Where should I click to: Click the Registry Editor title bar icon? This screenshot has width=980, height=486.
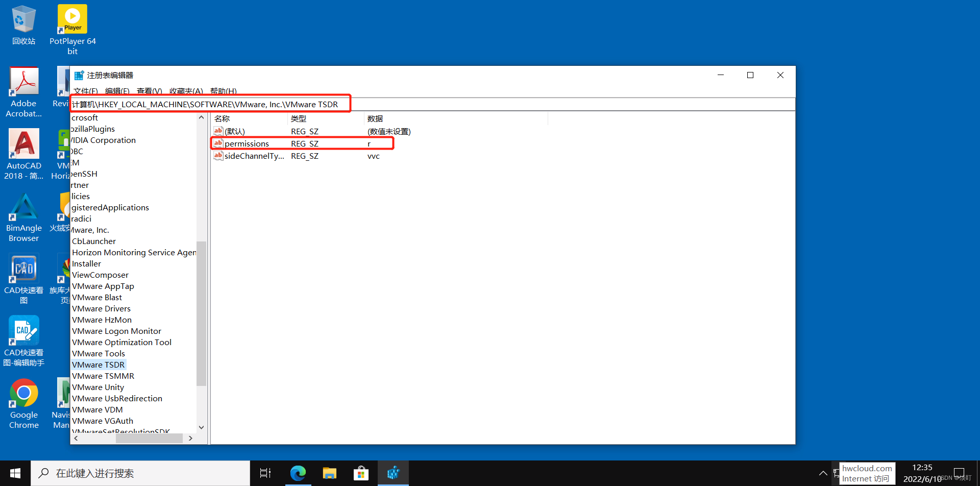point(79,76)
